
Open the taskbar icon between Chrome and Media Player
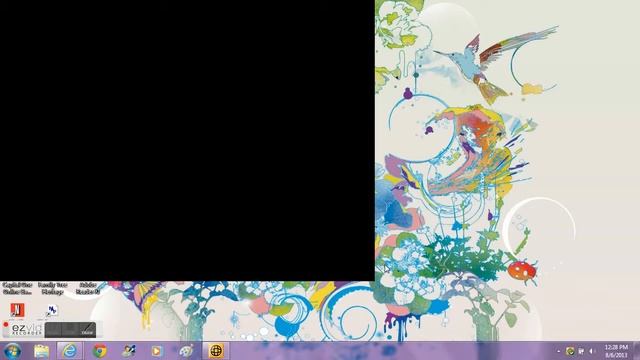[x=129, y=351]
